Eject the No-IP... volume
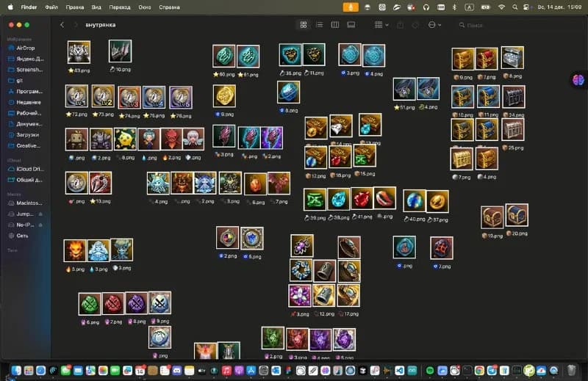Image resolution: width=588 pixels, height=381 pixels. pyautogui.click(x=40, y=225)
